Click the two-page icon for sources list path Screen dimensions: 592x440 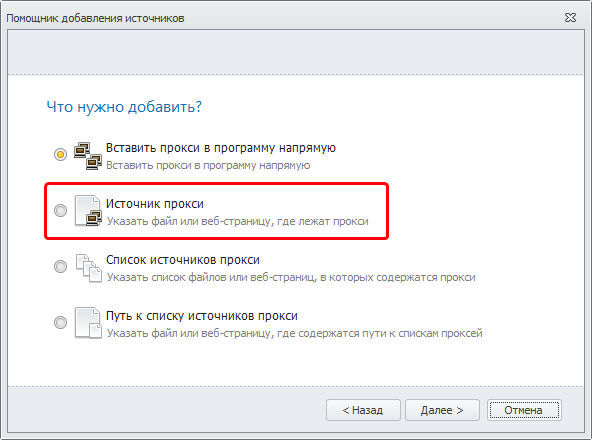tap(88, 323)
